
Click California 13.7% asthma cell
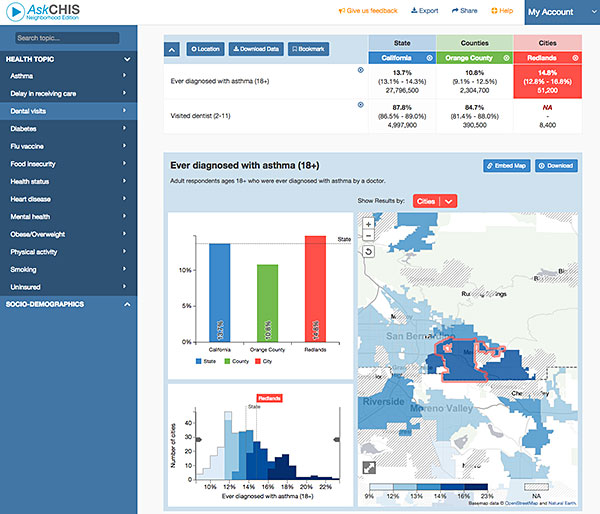pyautogui.click(x=402, y=82)
